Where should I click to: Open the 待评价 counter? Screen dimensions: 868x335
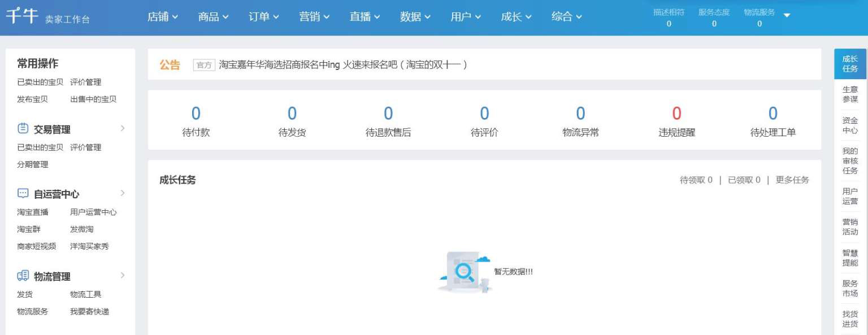tap(484, 121)
